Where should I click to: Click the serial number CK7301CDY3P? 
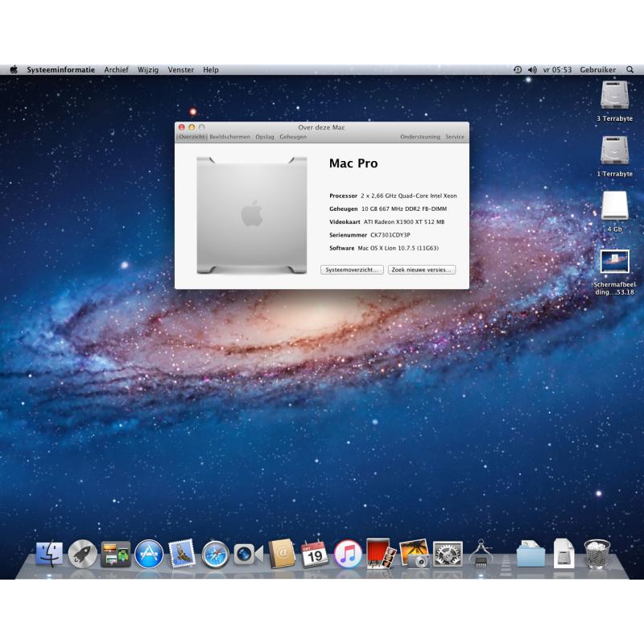click(390, 235)
